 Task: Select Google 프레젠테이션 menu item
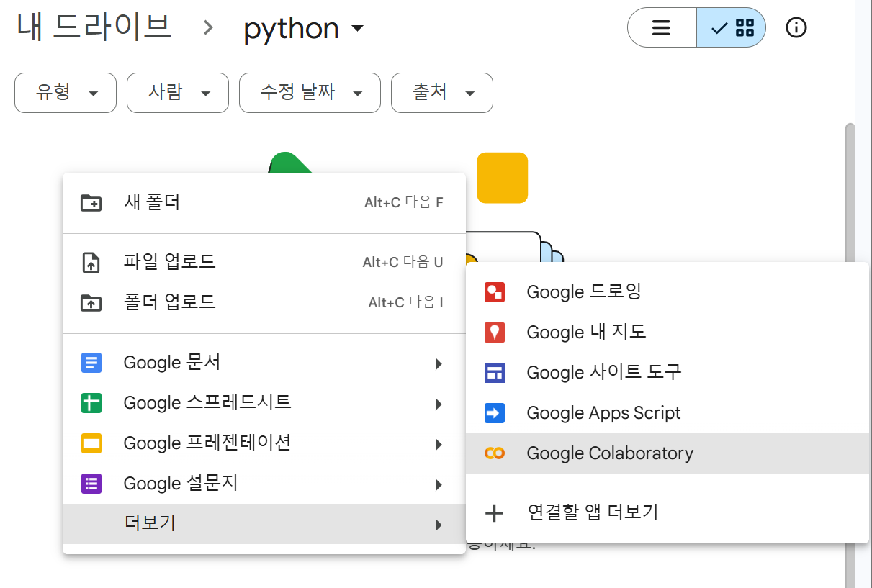click(x=264, y=443)
